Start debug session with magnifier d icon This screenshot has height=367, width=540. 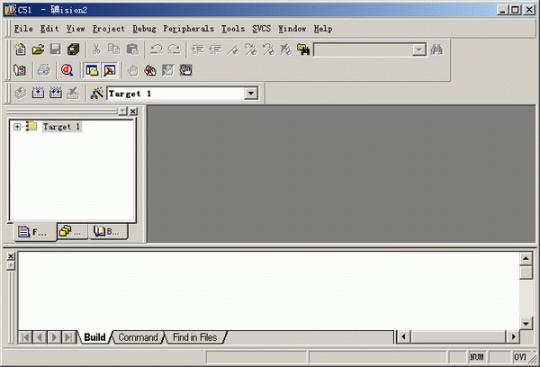point(67,71)
